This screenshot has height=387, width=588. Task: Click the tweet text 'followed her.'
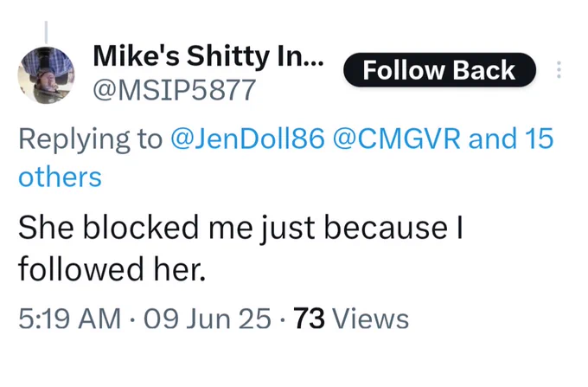tap(112, 269)
